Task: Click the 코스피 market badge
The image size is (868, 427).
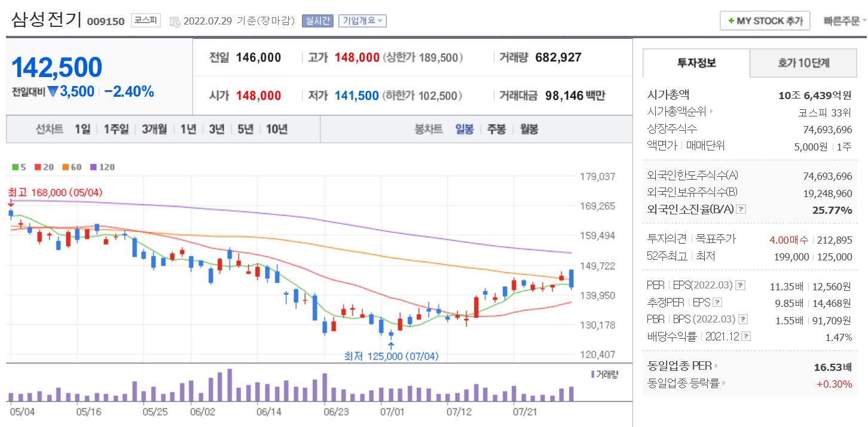Action: [146, 20]
